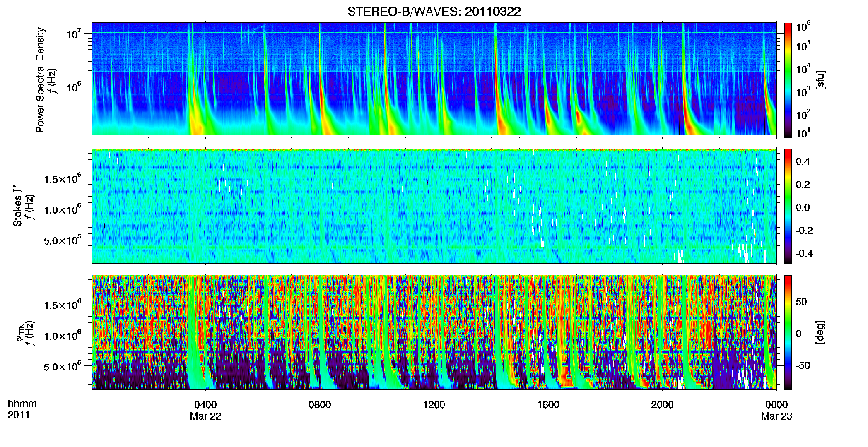Click the -50 label on degree colorbar

[x=803, y=365]
